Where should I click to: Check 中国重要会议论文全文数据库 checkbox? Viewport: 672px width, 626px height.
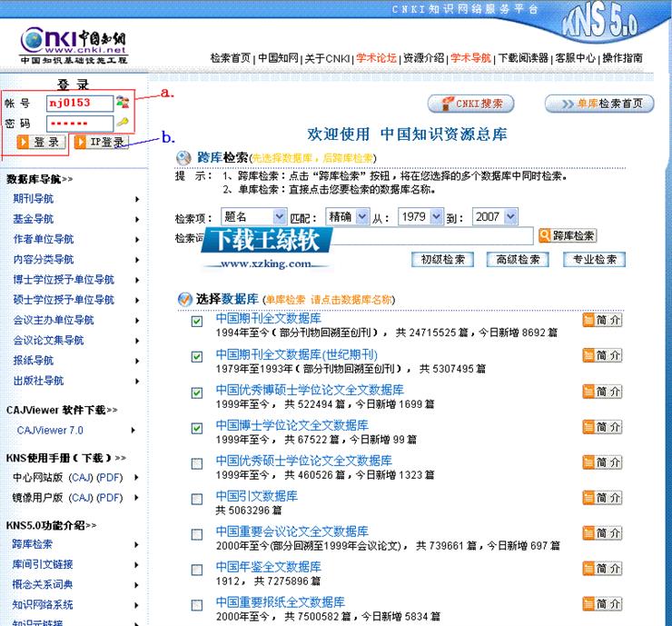point(197,534)
